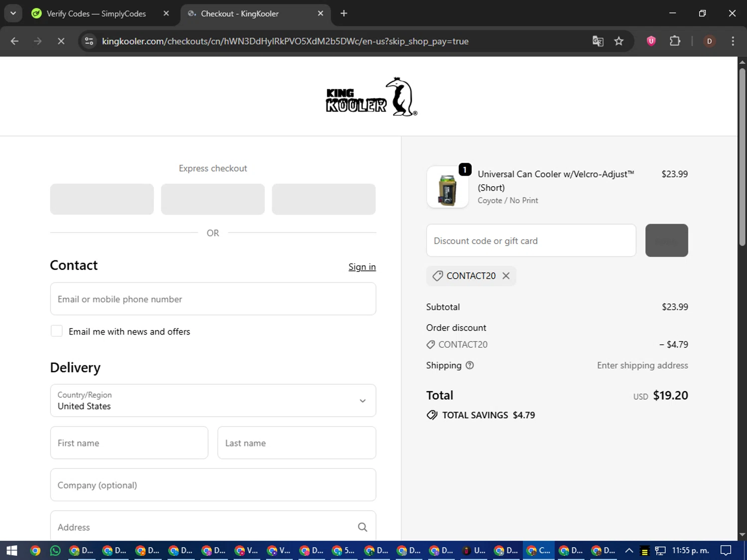Click the Subtotal amount $23.99

click(675, 307)
